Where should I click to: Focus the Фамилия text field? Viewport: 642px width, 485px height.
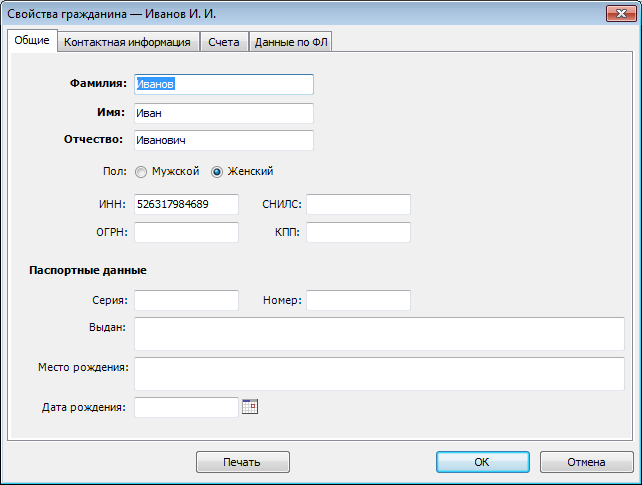[223, 85]
